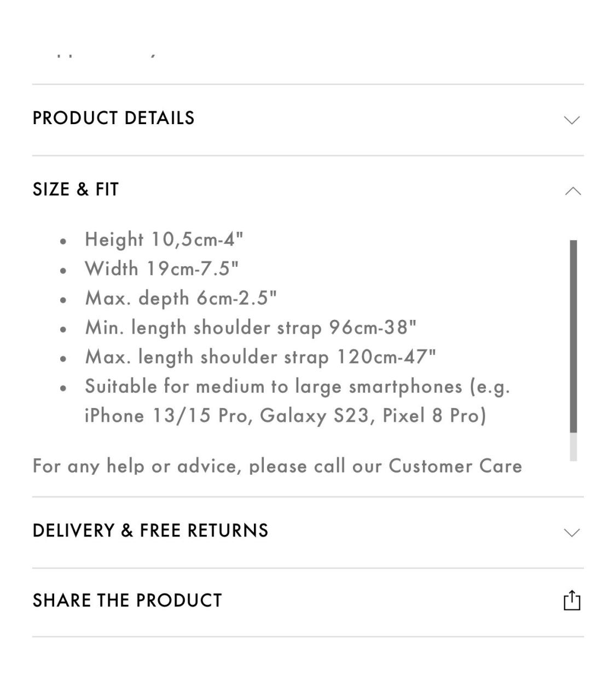Tap the share icon
The height and width of the screenshot is (700, 591).
(x=572, y=600)
